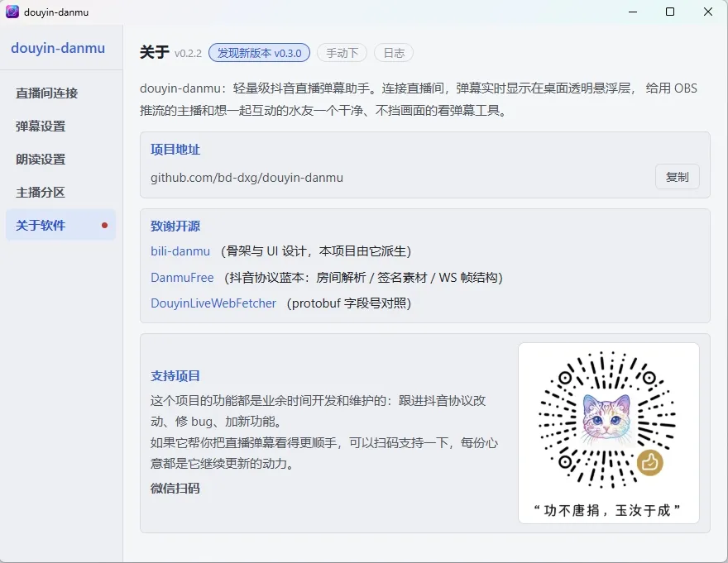Image resolution: width=728 pixels, height=563 pixels.
Task: Go to 主播分区 sidebar section
Action: click(x=60, y=192)
